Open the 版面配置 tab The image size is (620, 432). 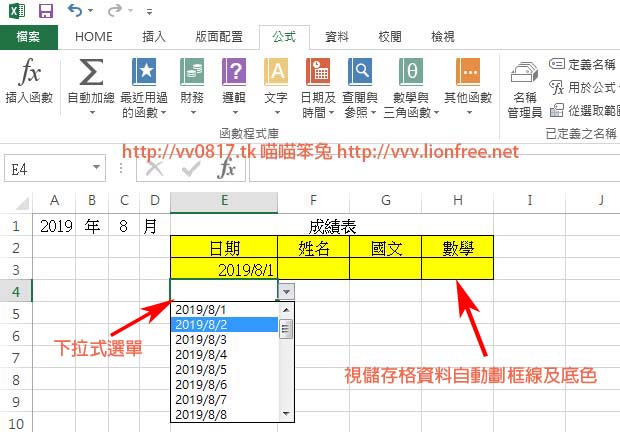click(219, 37)
